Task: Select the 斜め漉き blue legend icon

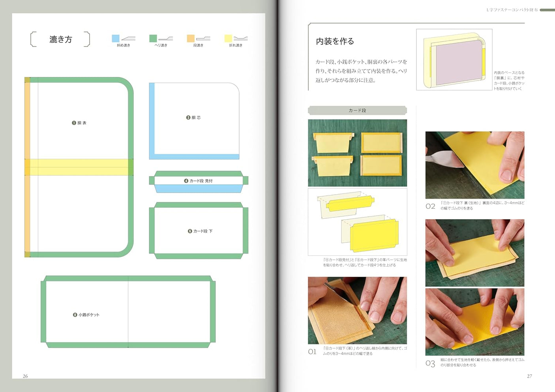Action: coord(115,39)
